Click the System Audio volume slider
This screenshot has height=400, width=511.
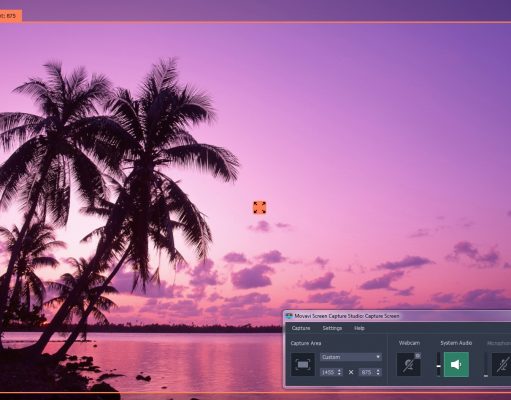pos(439,365)
